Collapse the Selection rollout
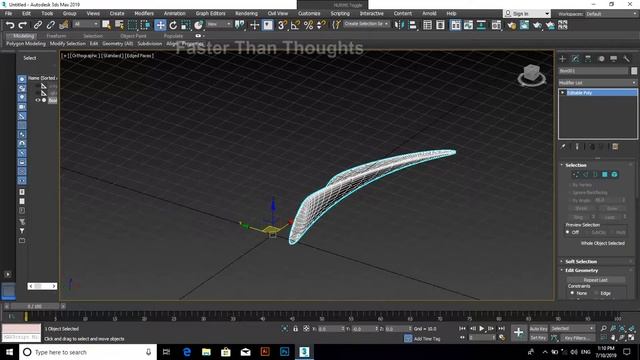 pyautogui.click(x=576, y=165)
